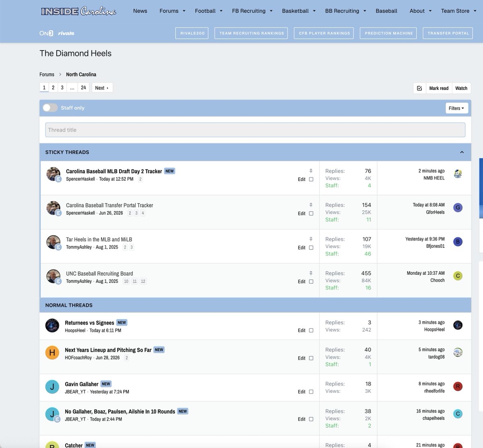Open Team Recruiting Rankings

point(252,33)
